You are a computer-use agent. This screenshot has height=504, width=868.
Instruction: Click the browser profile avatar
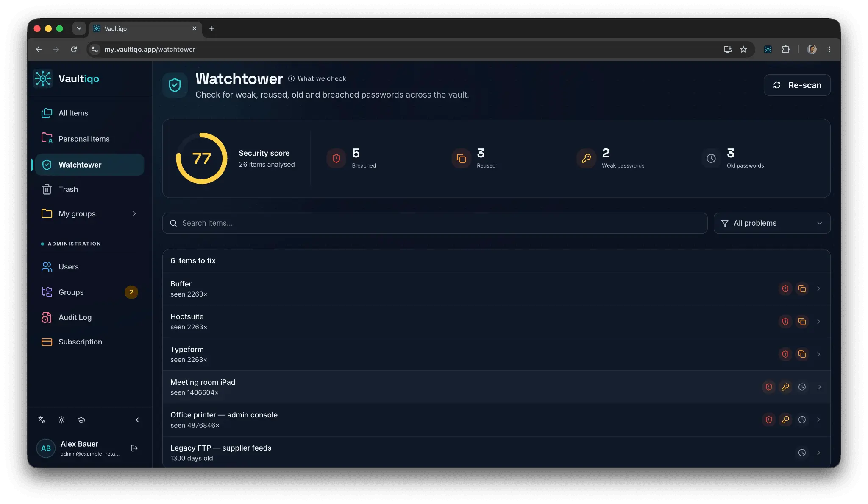(812, 49)
